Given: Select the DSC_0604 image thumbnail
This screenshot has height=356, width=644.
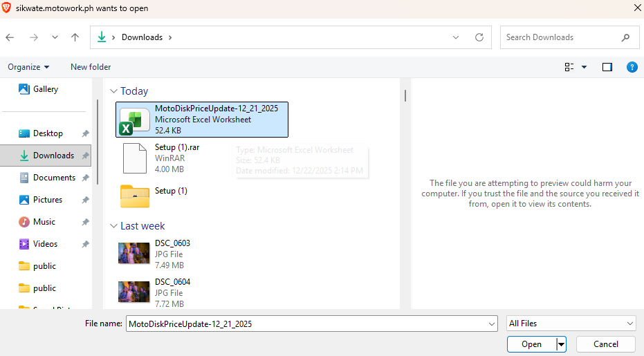Looking at the screenshot, I should pyautogui.click(x=134, y=292).
